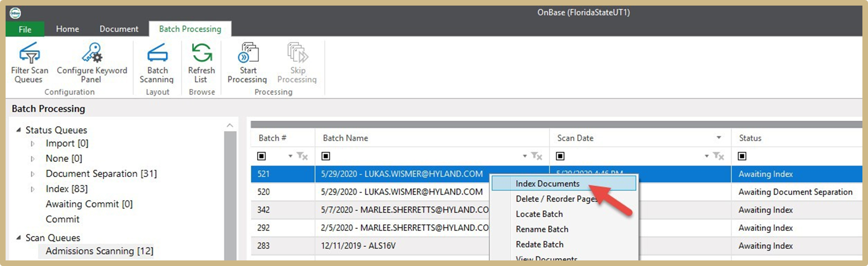Expand the None [0] node
This screenshot has width=868, height=266.
[x=33, y=159]
